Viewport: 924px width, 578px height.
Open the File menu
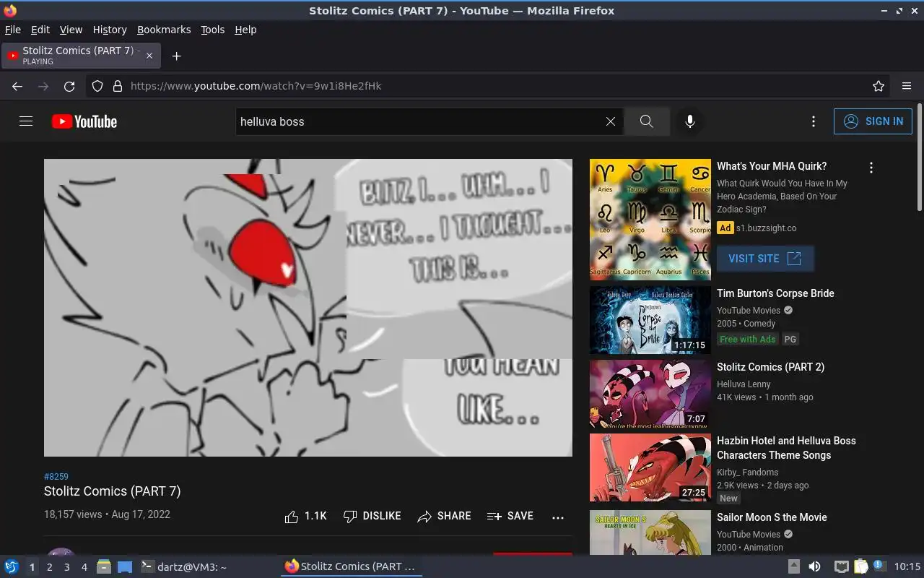point(13,30)
